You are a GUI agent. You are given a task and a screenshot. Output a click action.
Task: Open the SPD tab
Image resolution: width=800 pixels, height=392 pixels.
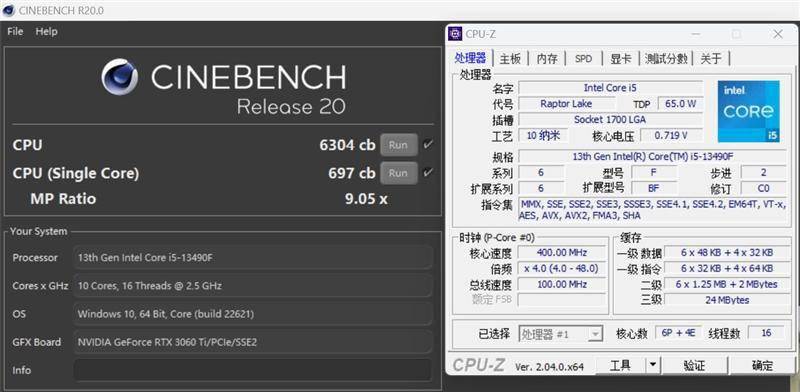pyautogui.click(x=584, y=59)
